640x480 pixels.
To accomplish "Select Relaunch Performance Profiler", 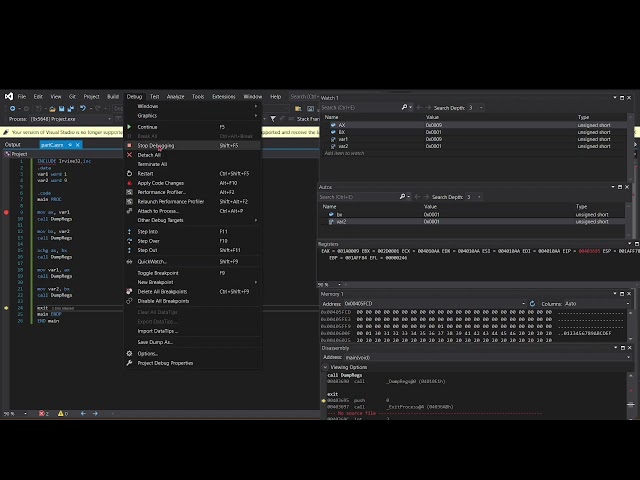I will point(192,202).
